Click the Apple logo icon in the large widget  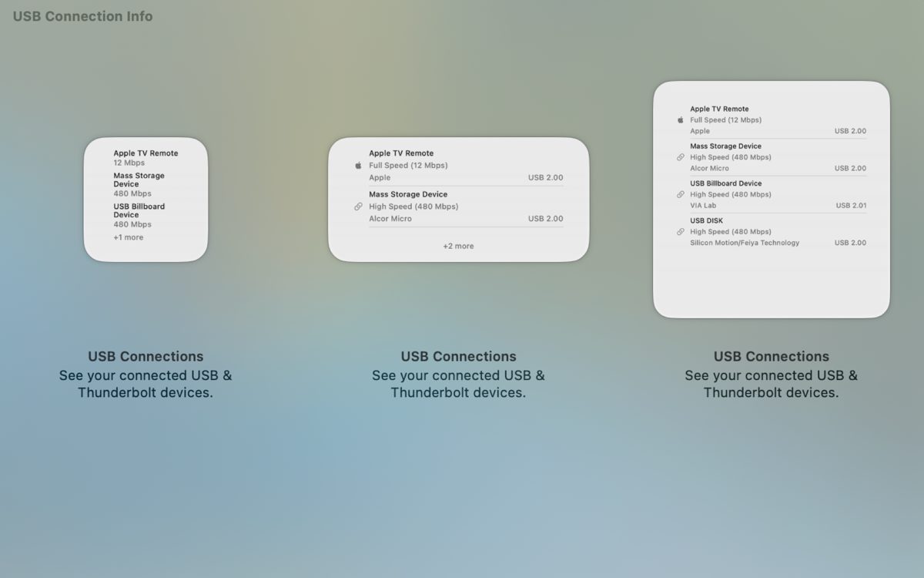coord(680,120)
